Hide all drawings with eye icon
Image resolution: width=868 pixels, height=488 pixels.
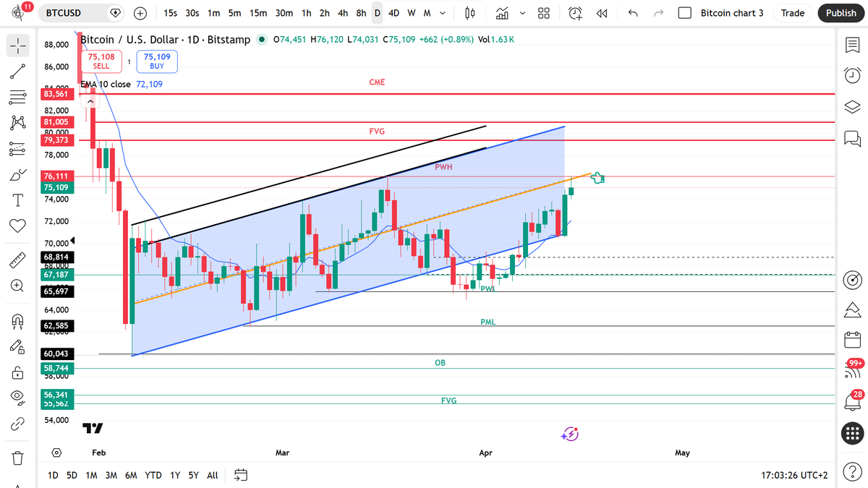[18, 398]
